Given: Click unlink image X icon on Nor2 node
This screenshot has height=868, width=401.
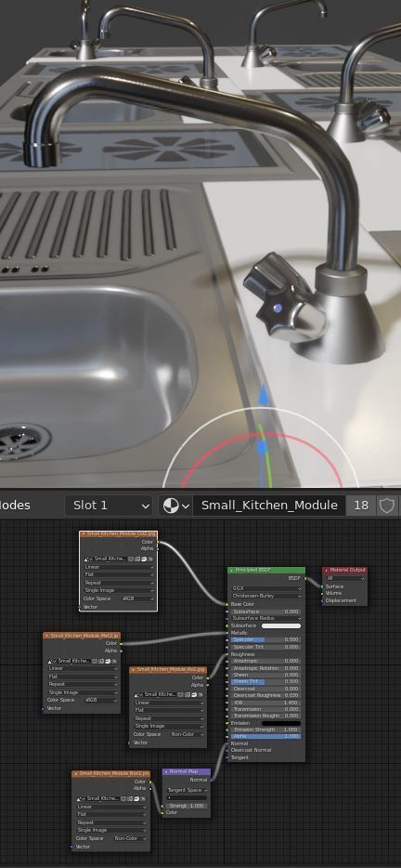Looking at the screenshot, I should [x=144, y=798].
